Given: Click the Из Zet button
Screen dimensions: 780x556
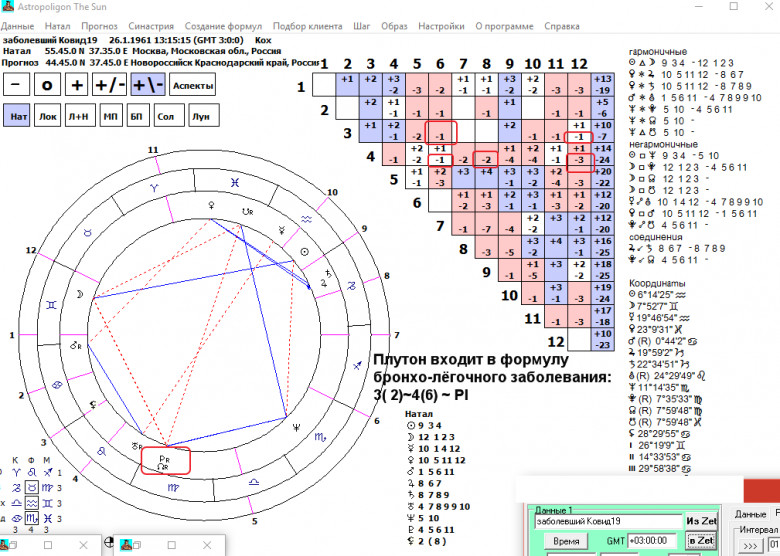Looking at the screenshot, I should 701,521.
